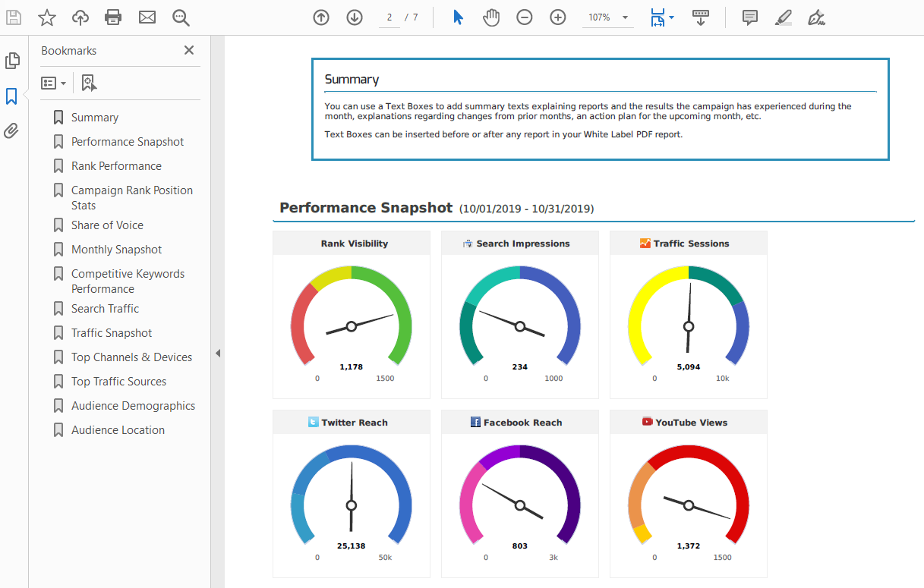Select the Hand pan tool
Viewport: 924px width, 588px height.
tap(491, 17)
